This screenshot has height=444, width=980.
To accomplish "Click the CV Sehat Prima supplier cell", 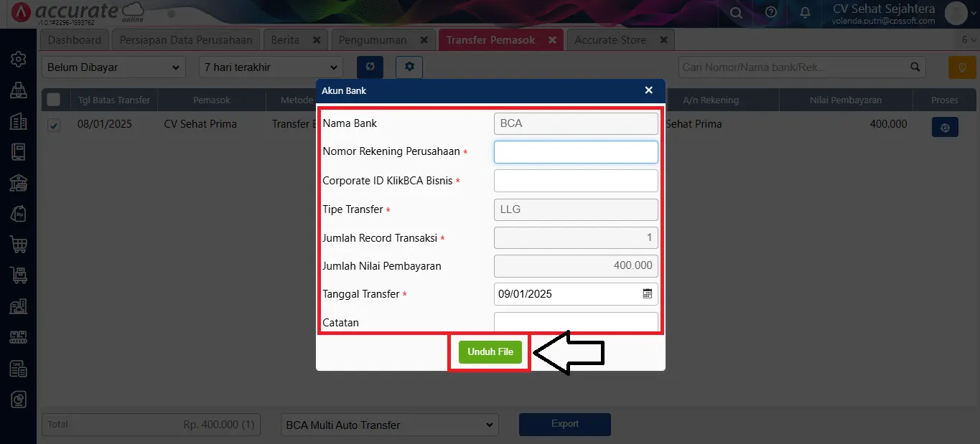I will point(200,124).
